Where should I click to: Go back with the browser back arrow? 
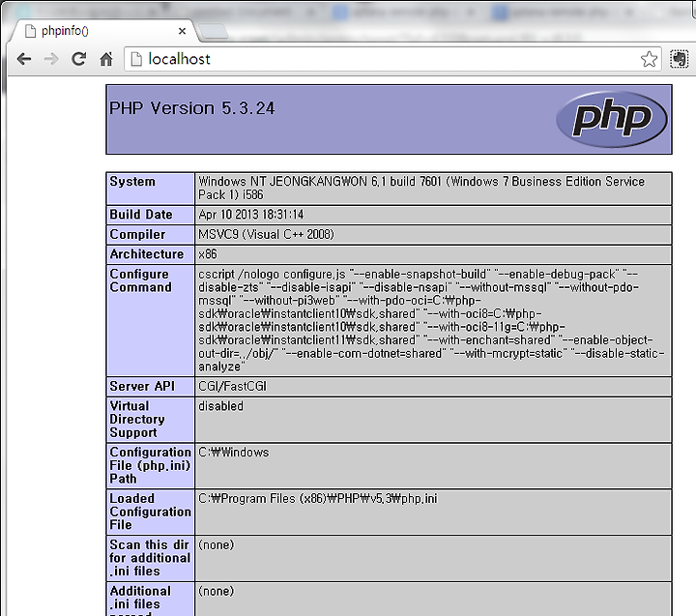pyautogui.click(x=24, y=59)
